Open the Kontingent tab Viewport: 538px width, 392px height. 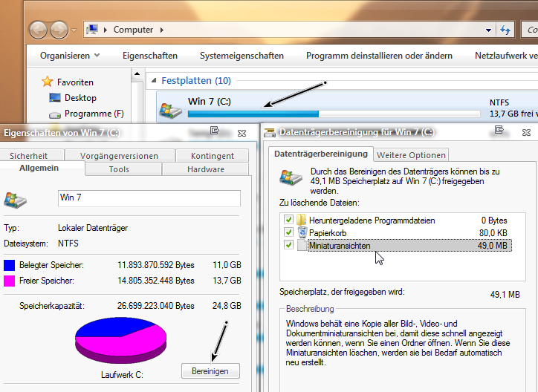click(x=213, y=156)
